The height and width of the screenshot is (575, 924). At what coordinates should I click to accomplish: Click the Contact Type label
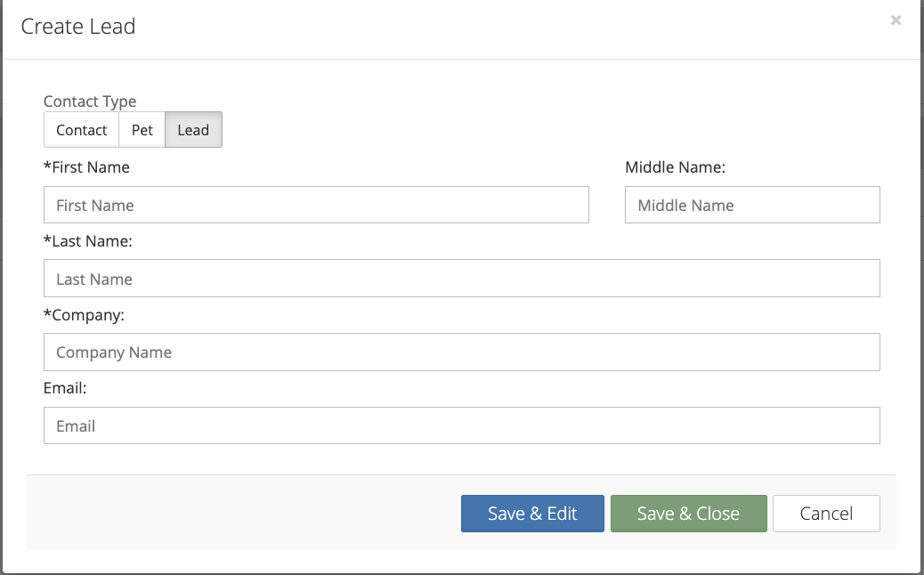(x=90, y=101)
